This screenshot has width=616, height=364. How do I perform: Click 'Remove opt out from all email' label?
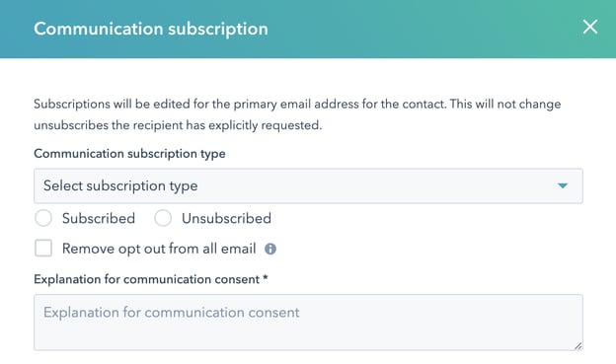159,249
